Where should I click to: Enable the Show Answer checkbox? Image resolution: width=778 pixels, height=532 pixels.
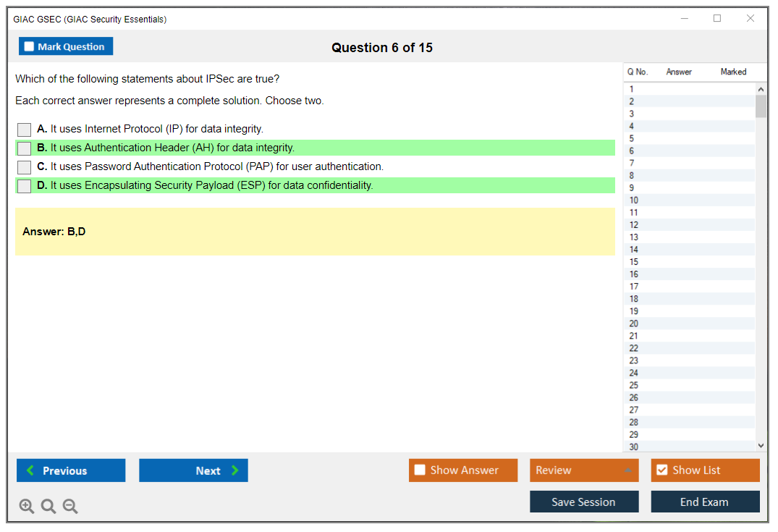tap(420, 470)
